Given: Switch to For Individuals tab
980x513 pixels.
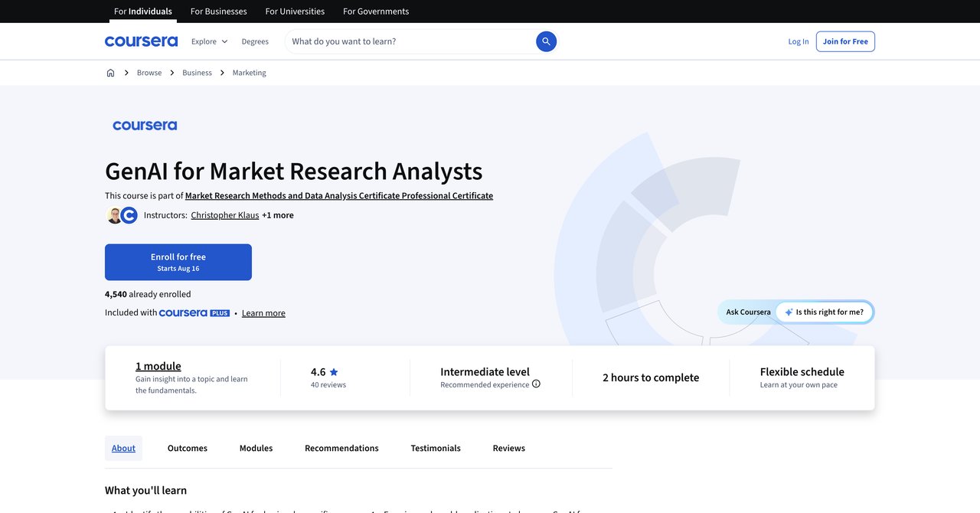Looking at the screenshot, I should click(143, 11).
